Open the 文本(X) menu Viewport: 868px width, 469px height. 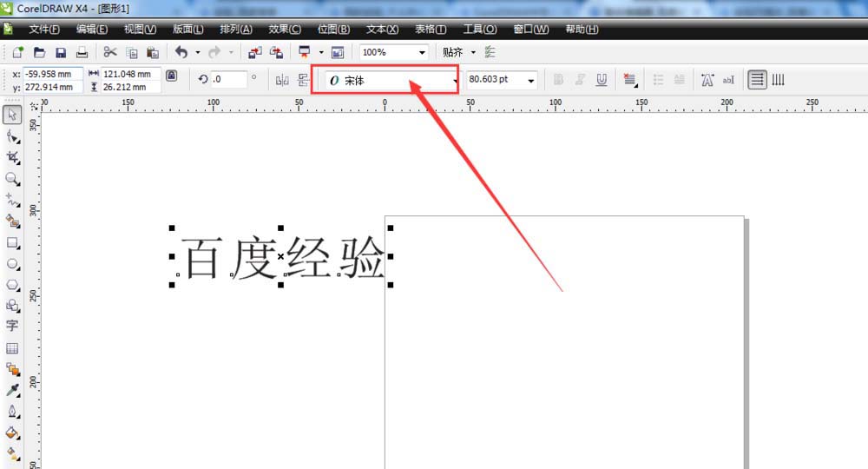[382, 30]
